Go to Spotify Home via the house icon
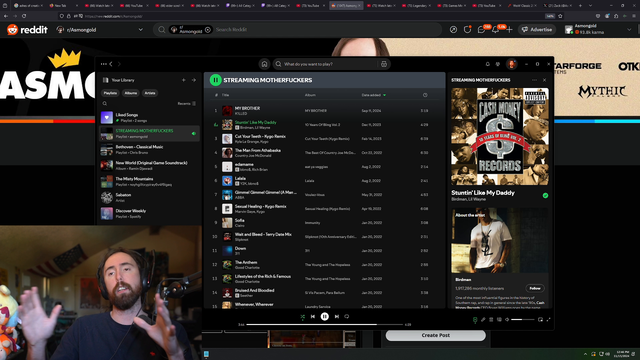Viewport: 640px width, 360px height. tap(264, 64)
